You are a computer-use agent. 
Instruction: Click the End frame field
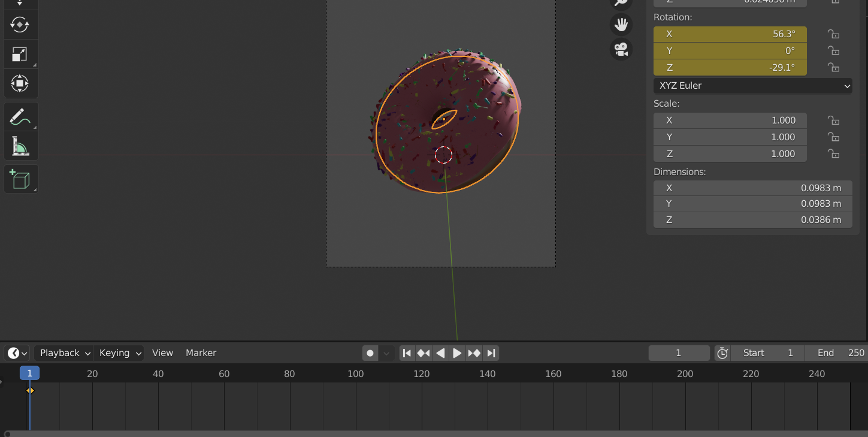(837, 353)
